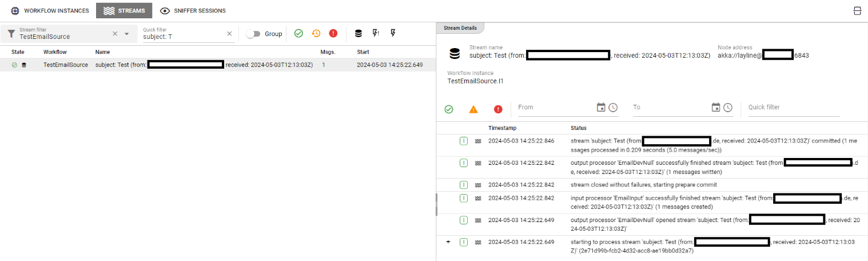
Task: Click the plain lightning bolt icon
Action: point(393,34)
